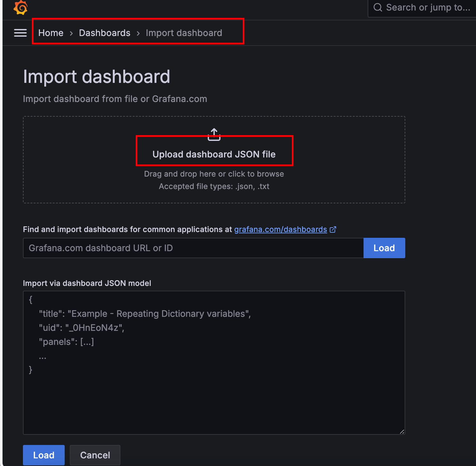Open grafana.com/dashboards link
The width and height of the screenshot is (476, 466).
[x=281, y=229]
